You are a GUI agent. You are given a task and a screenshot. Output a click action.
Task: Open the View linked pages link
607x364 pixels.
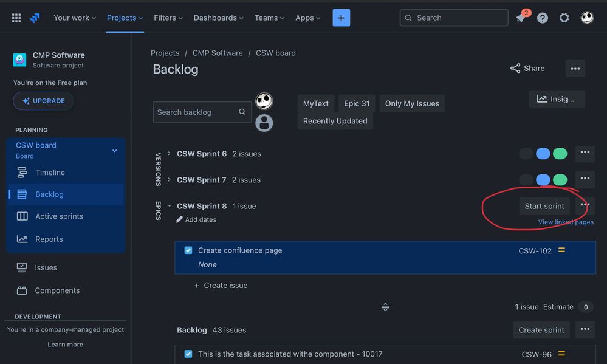tap(566, 222)
